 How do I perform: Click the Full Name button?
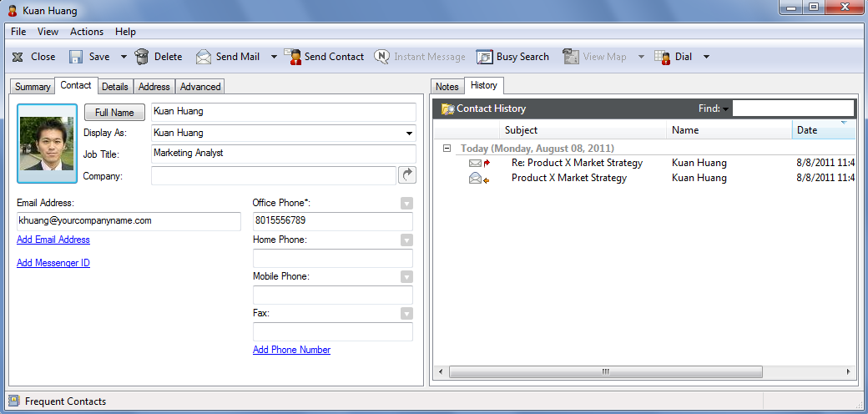click(114, 113)
